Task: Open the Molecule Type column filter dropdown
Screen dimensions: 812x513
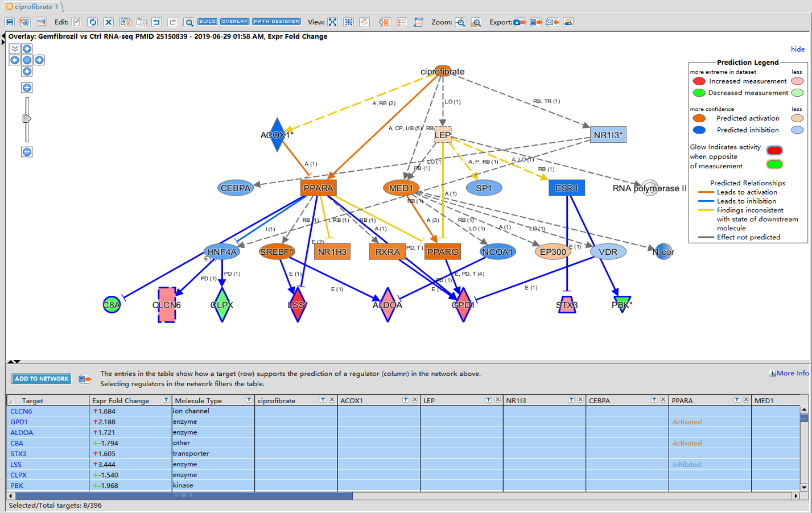Action: pos(249,400)
